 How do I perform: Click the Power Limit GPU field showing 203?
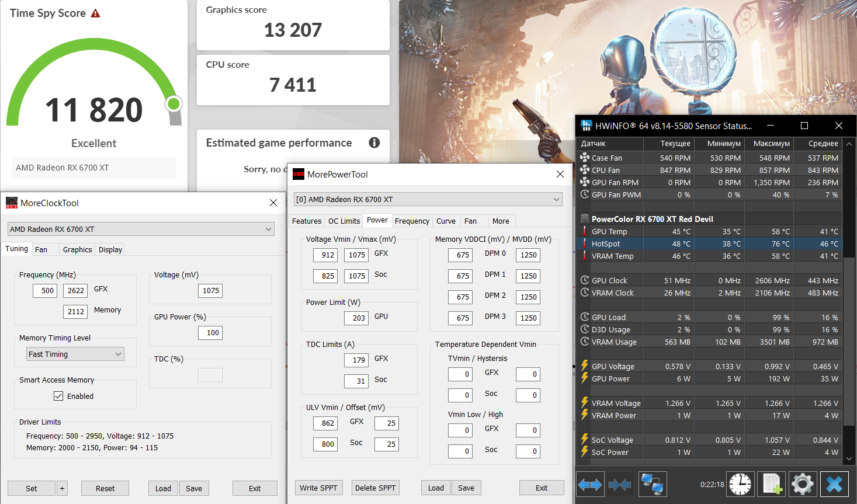[x=357, y=318]
